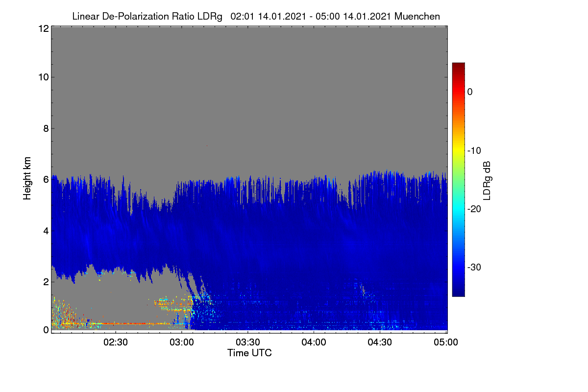Click the 05:00 time axis label
The width and height of the screenshot is (588, 392).
pos(446,342)
